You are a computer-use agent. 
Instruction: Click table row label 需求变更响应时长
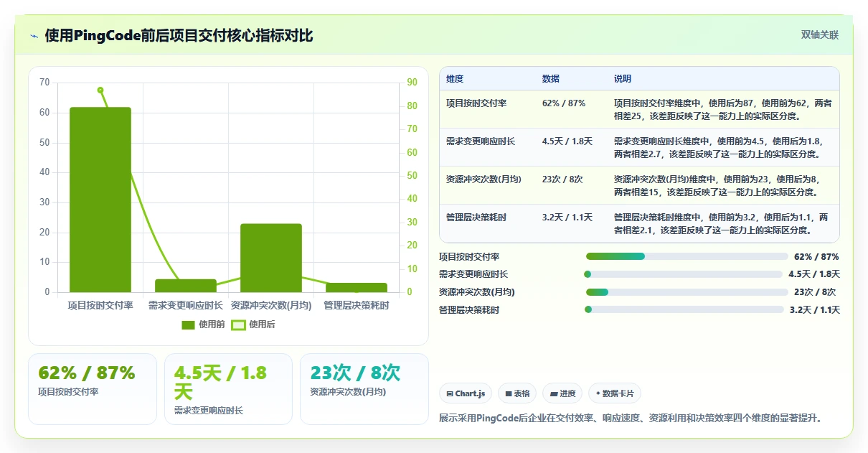click(x=481, y=141)
